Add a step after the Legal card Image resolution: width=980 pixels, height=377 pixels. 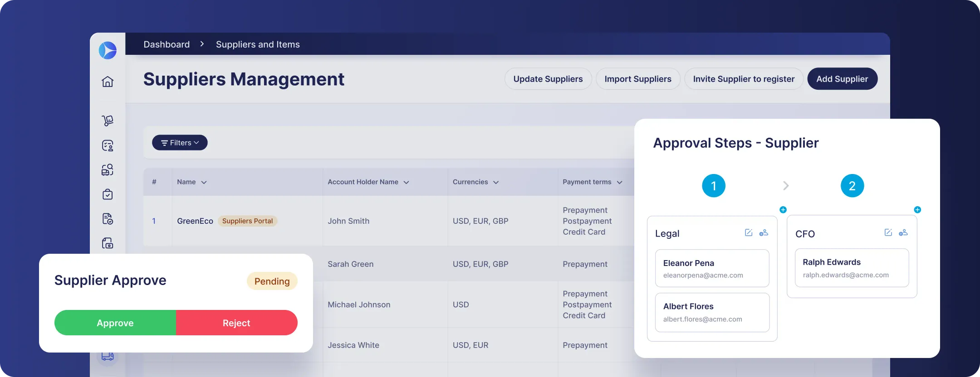click(783, 209)
